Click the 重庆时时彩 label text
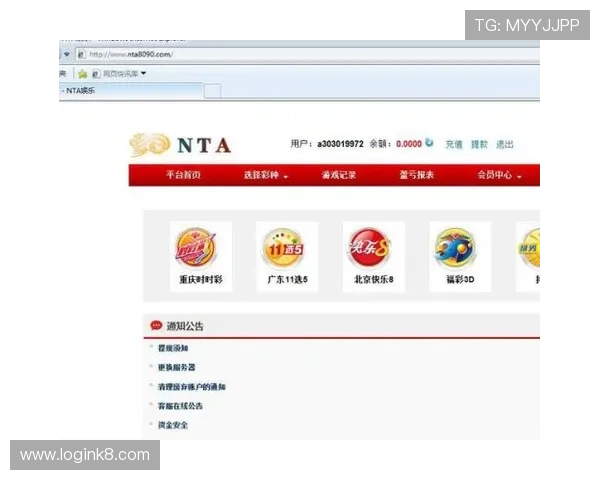This screenshot has width=600, height=480. (201, 279)
